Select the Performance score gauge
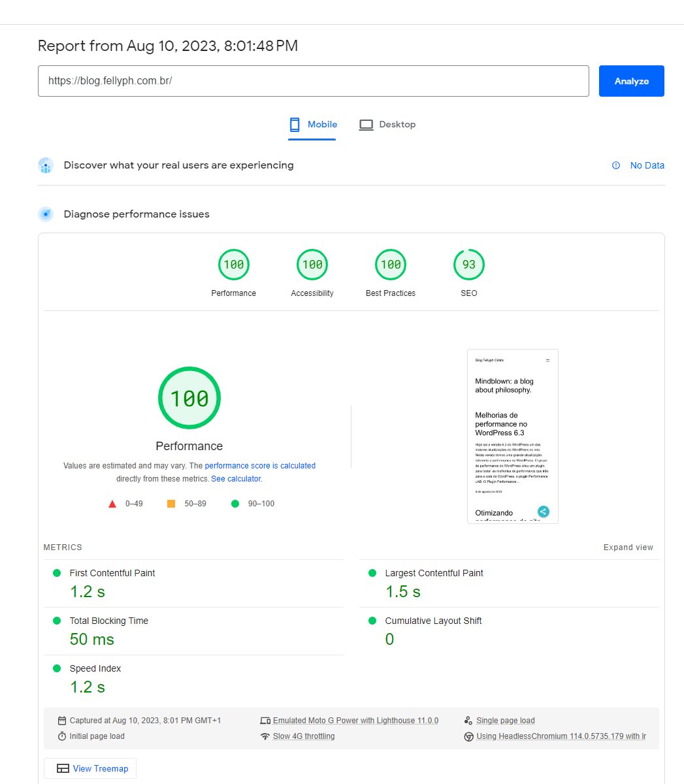Image resolution: width=684 pixels, height=784 pixels. [234, 265]
